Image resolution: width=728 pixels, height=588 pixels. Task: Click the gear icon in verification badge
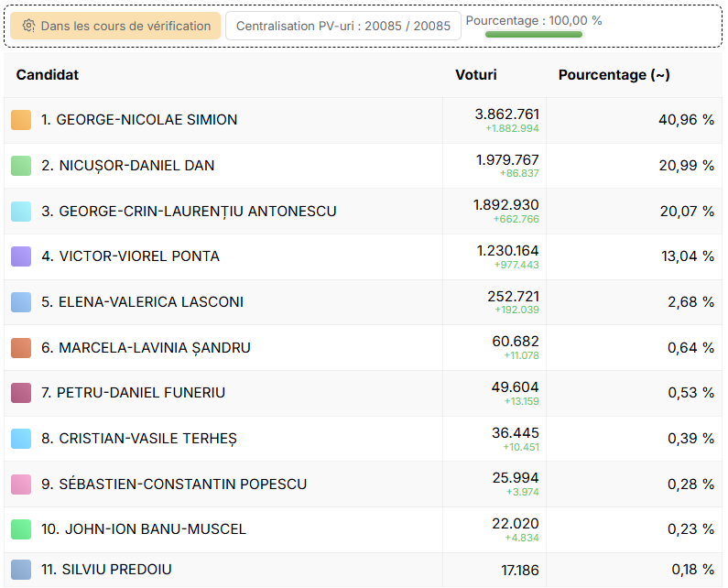point(28,26)
